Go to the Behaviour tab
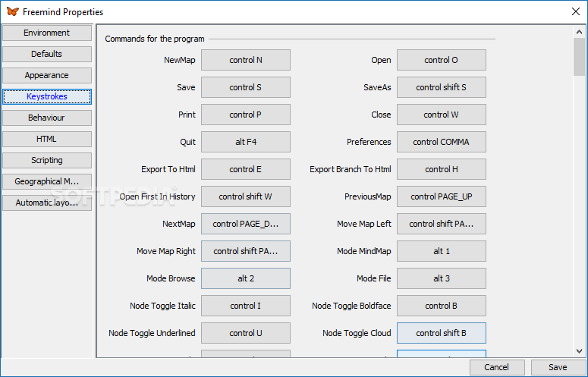The height and width of the screenshot is (377, 588). [x=47, y=118]
